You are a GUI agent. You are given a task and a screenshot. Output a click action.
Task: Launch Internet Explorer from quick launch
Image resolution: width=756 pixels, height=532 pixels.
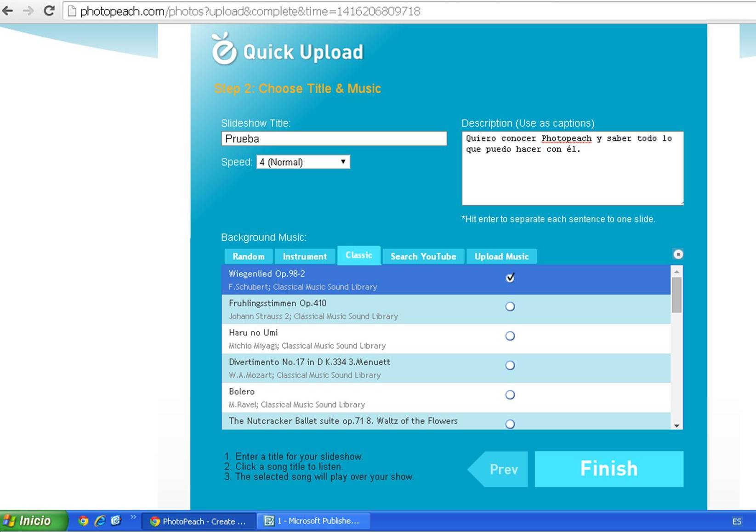100,521
